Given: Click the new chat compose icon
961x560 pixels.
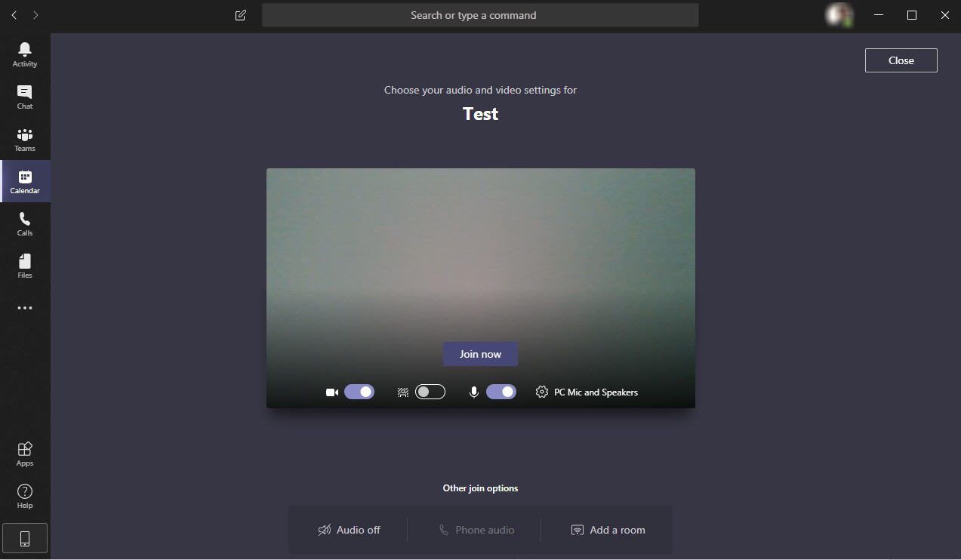Looking at the screenshot, I should (241, 15).
